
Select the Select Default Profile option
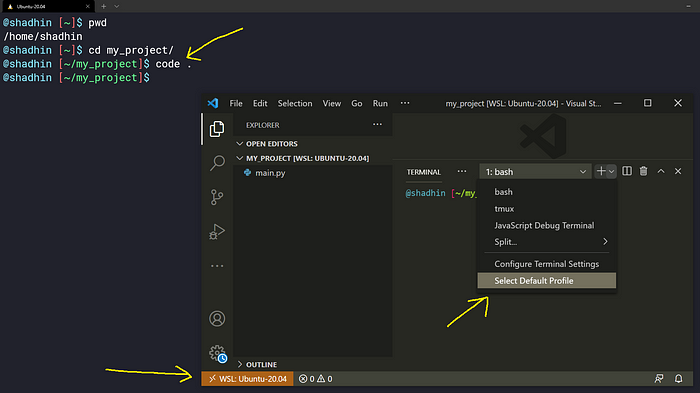547,280
